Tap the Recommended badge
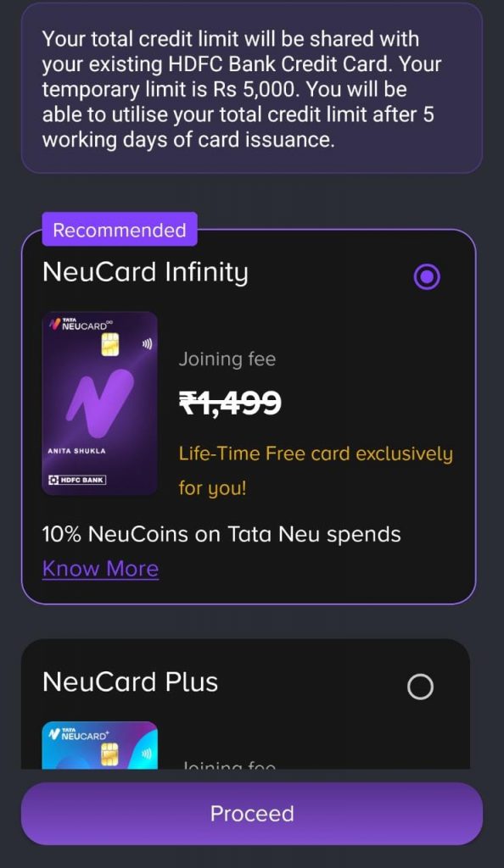 click(x=120, y=229)
